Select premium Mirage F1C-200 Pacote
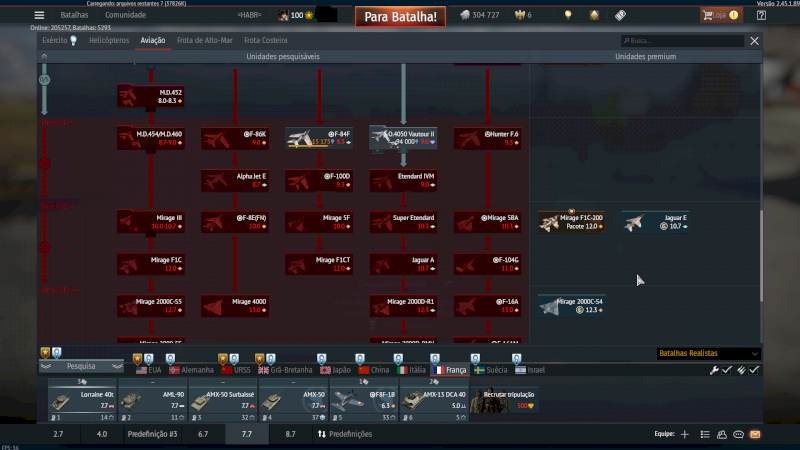This screenshot has width=800, height=450. (x=571, y=222)
